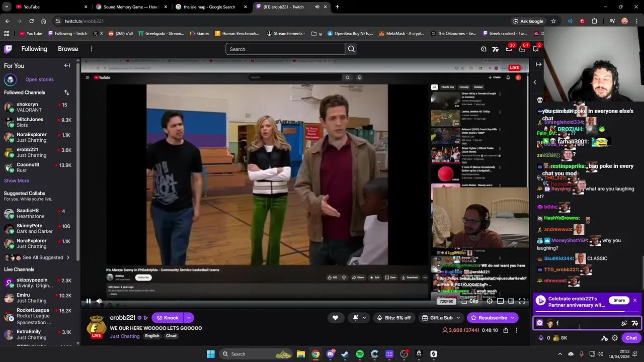Open stories link in sidebar

pos(39,79)
